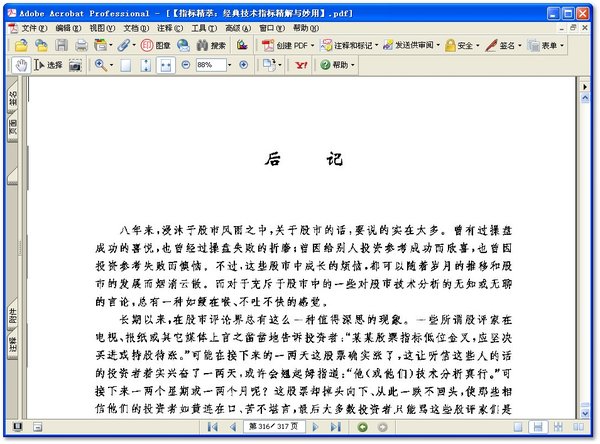Open the 高级 menu

238,28
